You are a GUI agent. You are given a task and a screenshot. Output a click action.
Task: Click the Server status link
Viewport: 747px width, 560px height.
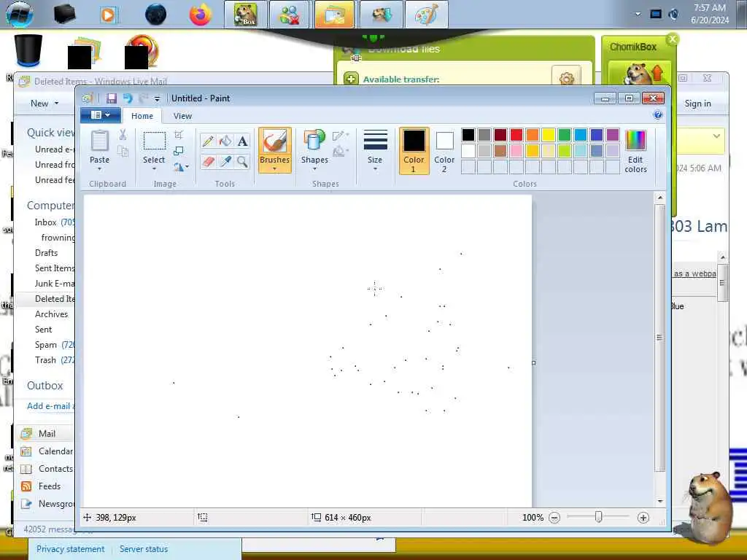pyautogui.click(x=144, y=549)
